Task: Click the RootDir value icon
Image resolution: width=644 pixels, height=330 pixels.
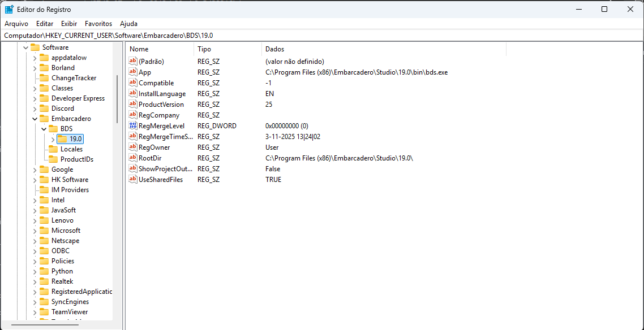Action: pos(132,158)
